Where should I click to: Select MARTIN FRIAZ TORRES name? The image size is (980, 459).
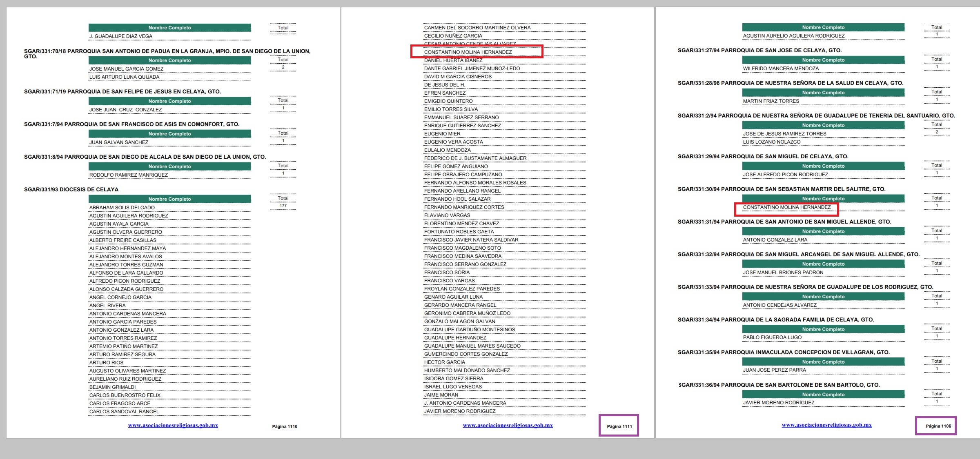(771, 101)
